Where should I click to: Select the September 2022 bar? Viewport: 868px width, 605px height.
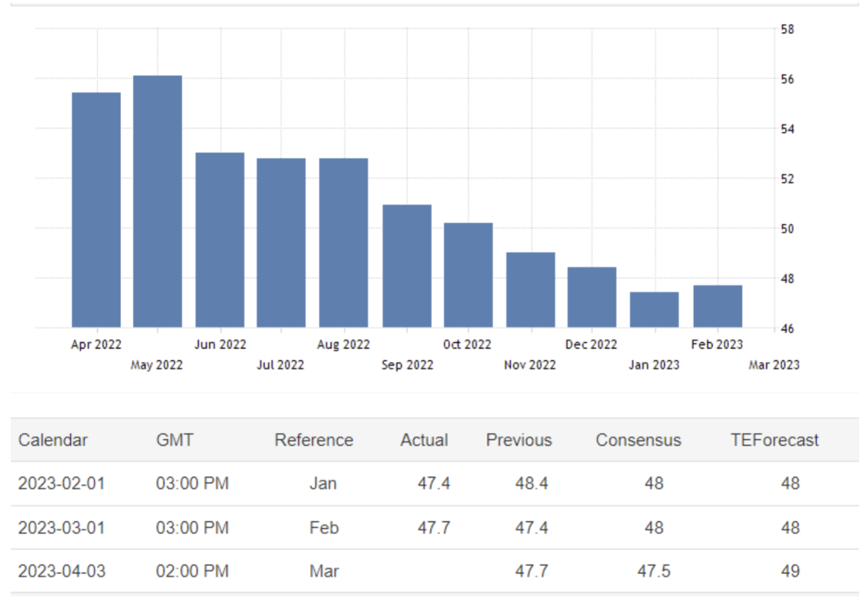click(x=407, y=266)
